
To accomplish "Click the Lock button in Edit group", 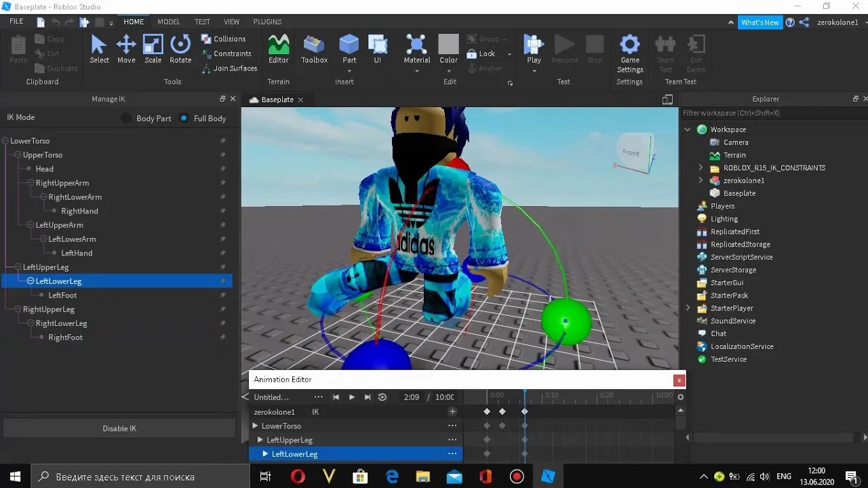I will click(x=481, y=54).
